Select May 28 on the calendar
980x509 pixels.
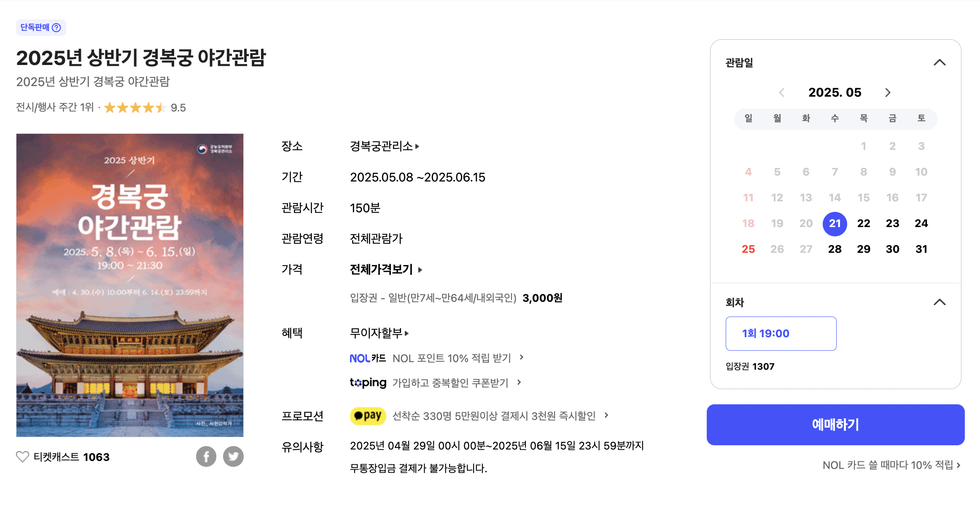pos(835,249)
